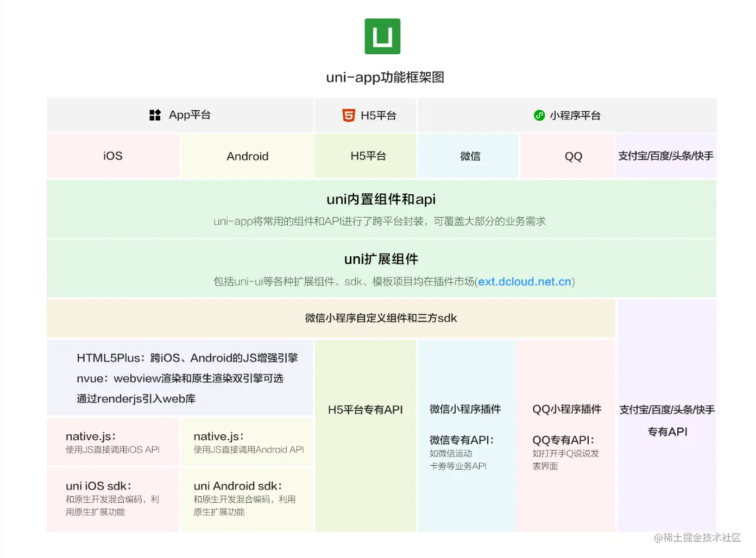Select the uni扩展组件 heading
The width and height of the screenshot is (756, 558).
381,259
